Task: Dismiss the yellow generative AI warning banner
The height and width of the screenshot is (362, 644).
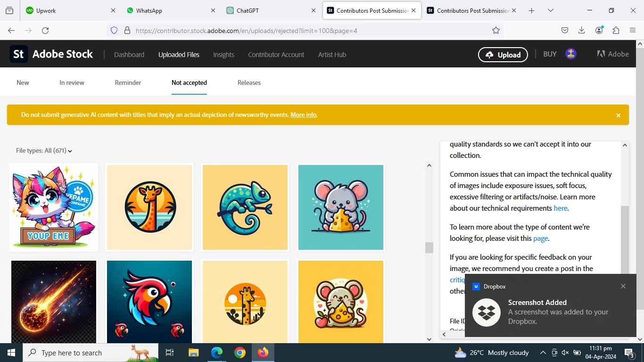Action: tap(619, 115)
